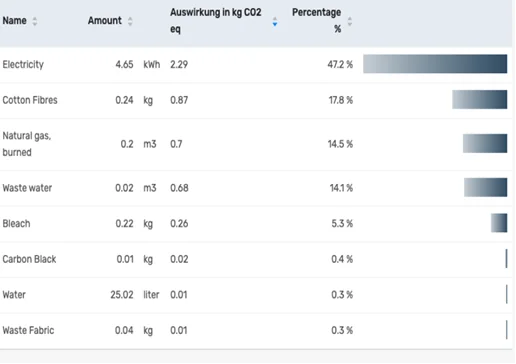The width and height of the screenshot is (516, 364).
Task: Click the Bleach percentage bar
Action: pos(499,223)
